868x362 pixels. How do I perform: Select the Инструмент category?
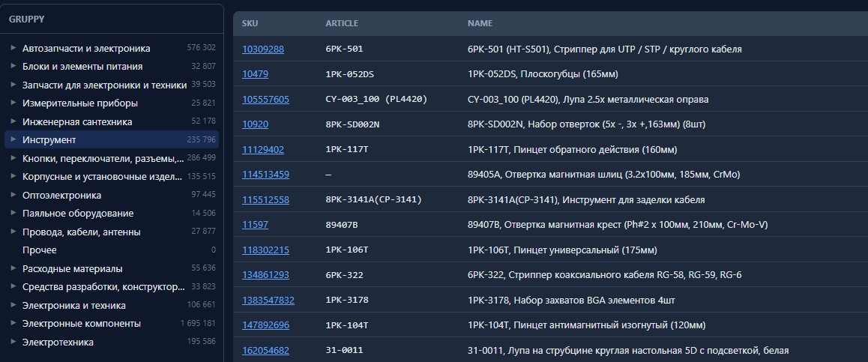tap(112, 140)
